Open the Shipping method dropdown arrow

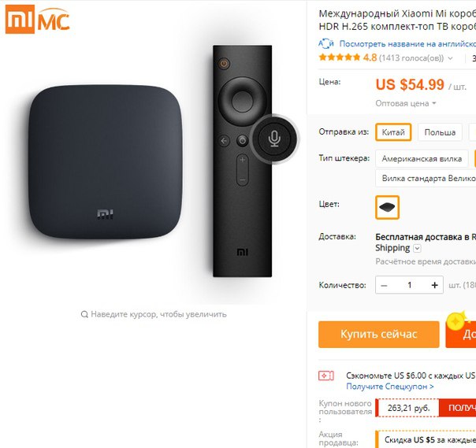point(418,249)
